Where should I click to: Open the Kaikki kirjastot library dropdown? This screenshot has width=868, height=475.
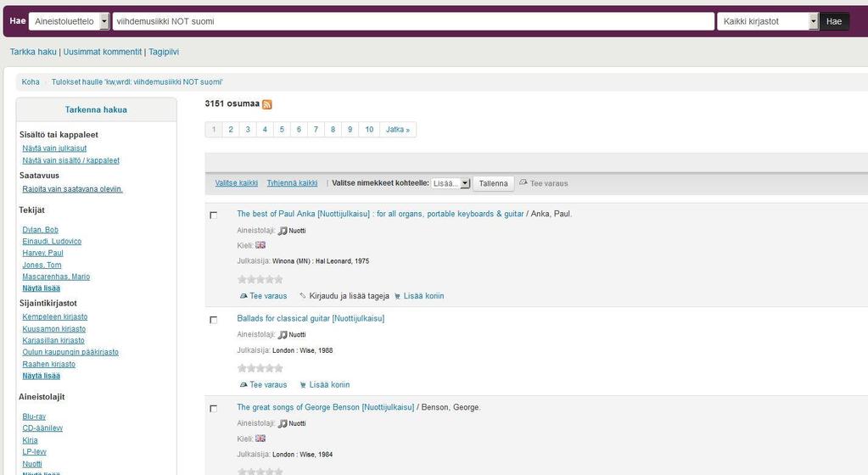click(x=767, y=21)
